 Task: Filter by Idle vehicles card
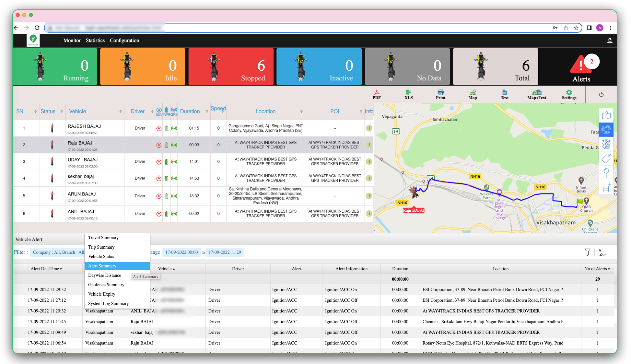tap(143, 67)
